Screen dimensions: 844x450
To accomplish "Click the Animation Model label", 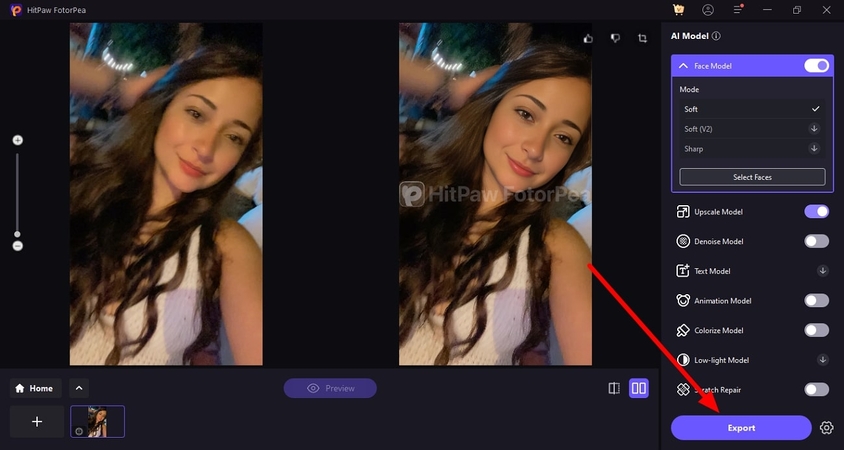I will [722, 300].
